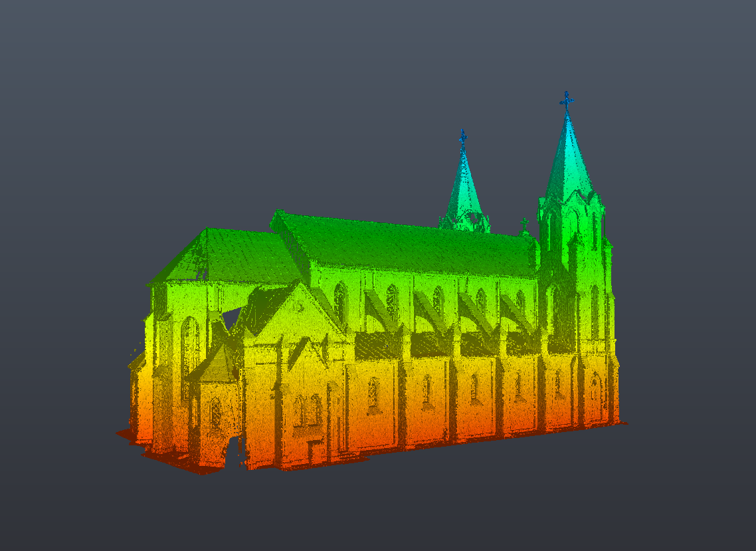Click the leftmost flying buttress
The image size is (756, 551).
coord(377,309)
